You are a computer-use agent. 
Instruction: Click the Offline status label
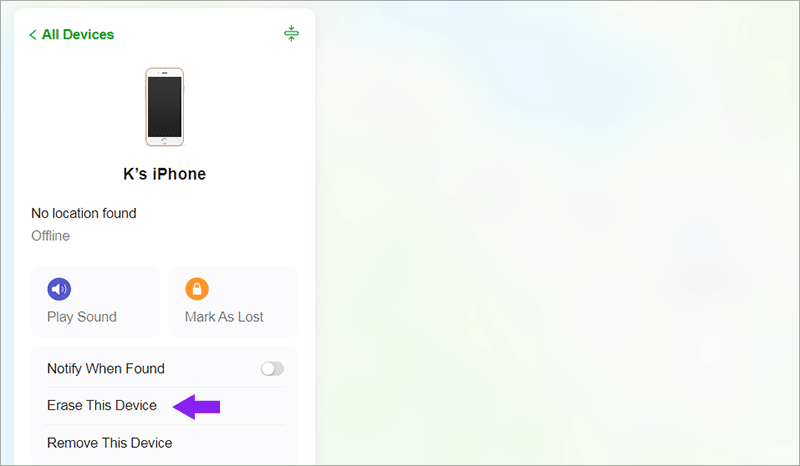[51, 236]
